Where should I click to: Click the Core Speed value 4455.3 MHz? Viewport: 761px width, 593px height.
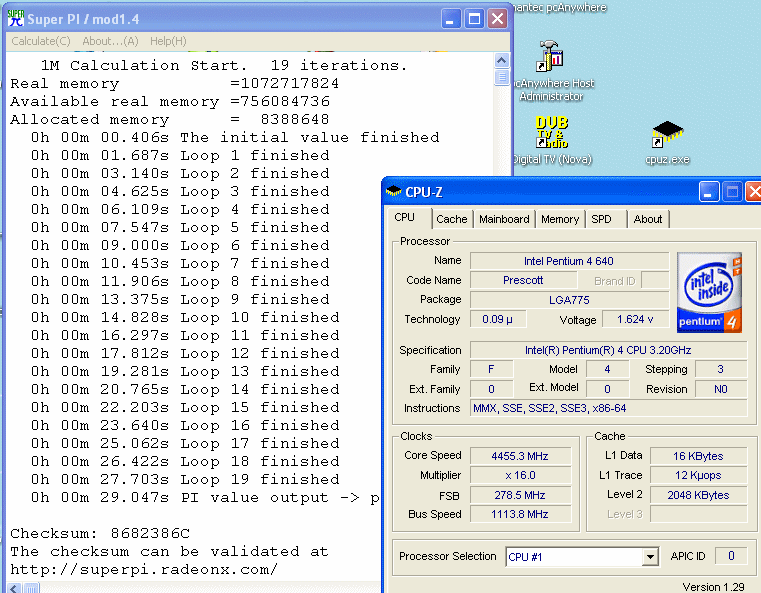coord(520,456)
